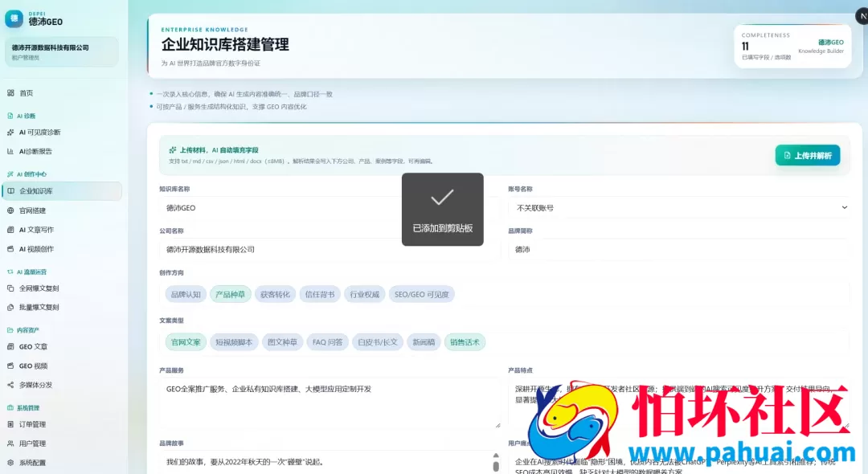
Task: Click the 系统管理 section icon
Action: pos(10,407)
